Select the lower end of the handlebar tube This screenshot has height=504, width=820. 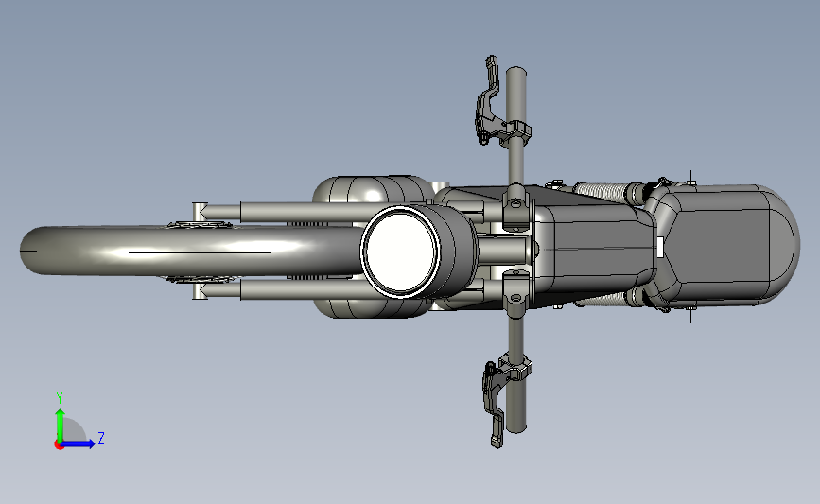click(x=516, y=406)
